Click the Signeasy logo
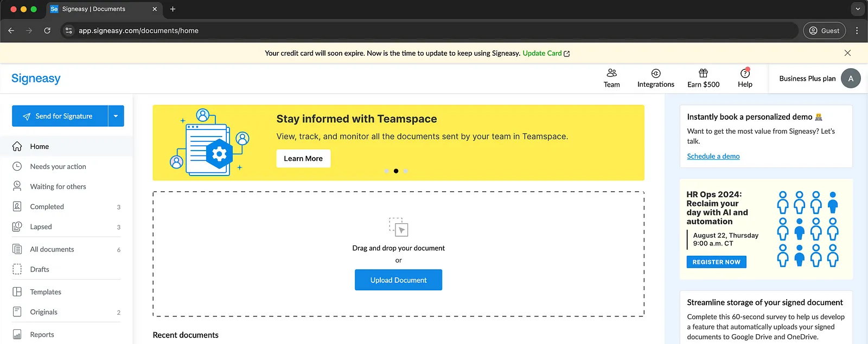 point(36,78)
